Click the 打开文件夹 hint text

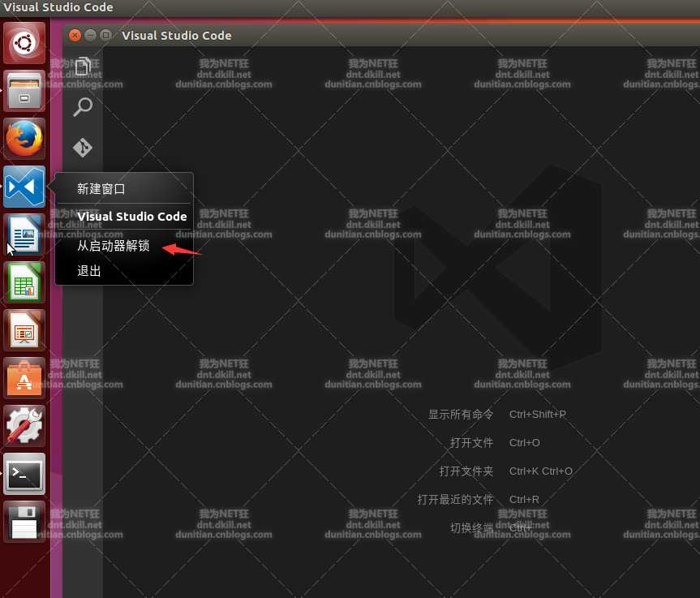pos(466,471)
